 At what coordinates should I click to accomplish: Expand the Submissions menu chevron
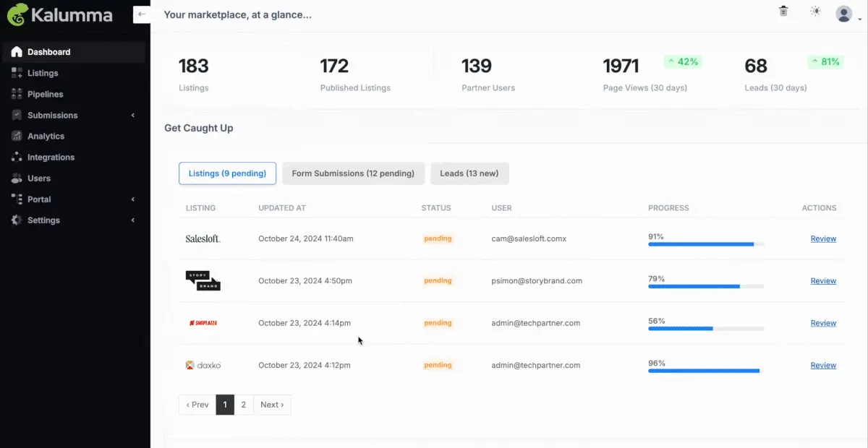tap(133, 116)
